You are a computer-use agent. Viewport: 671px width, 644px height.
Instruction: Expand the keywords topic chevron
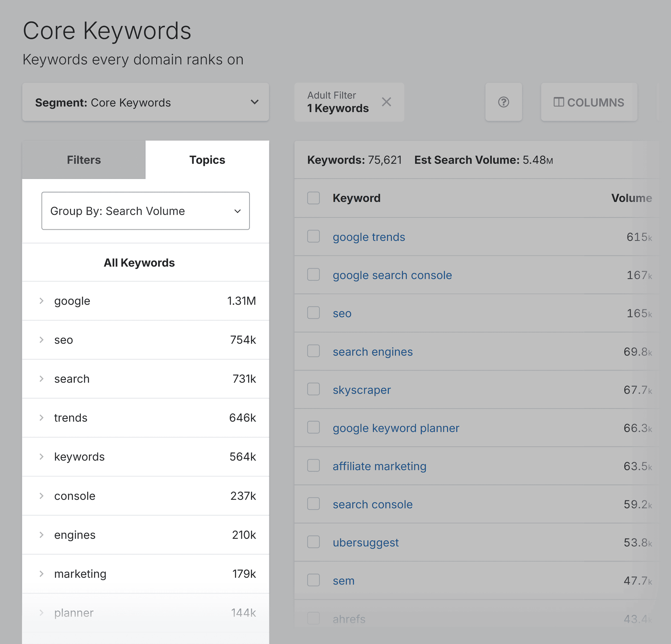41,457
